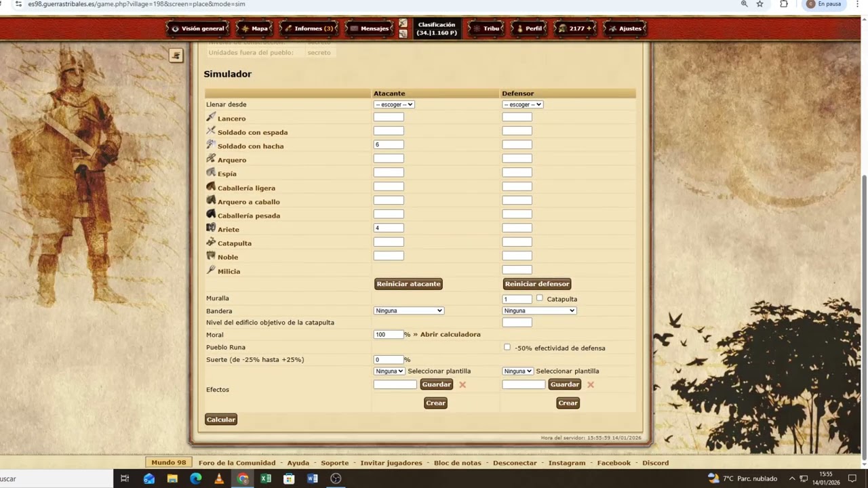The image size is (868, 488).
Task: Open Informes (3) in the top menu
Action: pyautogui.click(x=309, y=28)
